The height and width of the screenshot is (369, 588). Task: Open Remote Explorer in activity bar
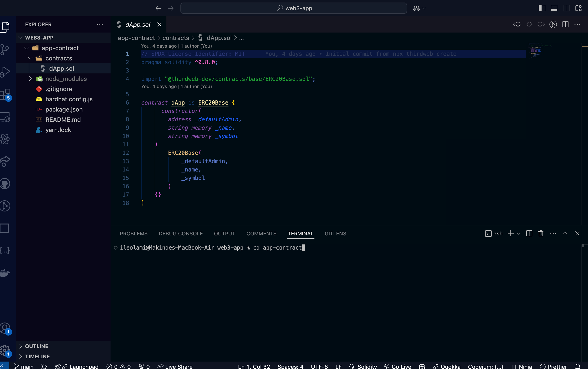click(x=5, y=117)
